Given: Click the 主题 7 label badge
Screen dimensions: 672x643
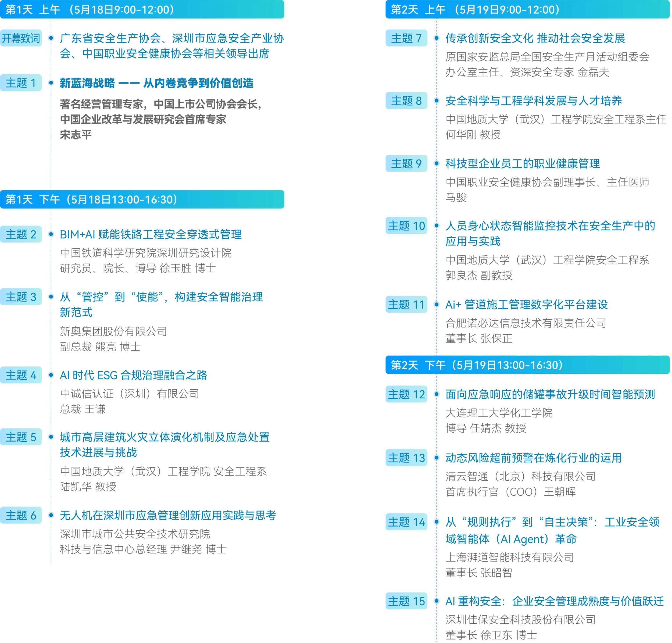Looking at the screenshot, I should click(x=406, y=38).
